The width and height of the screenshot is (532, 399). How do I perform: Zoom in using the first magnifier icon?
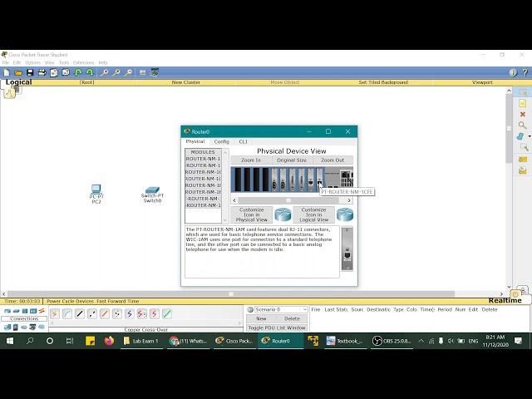[104, 72]
